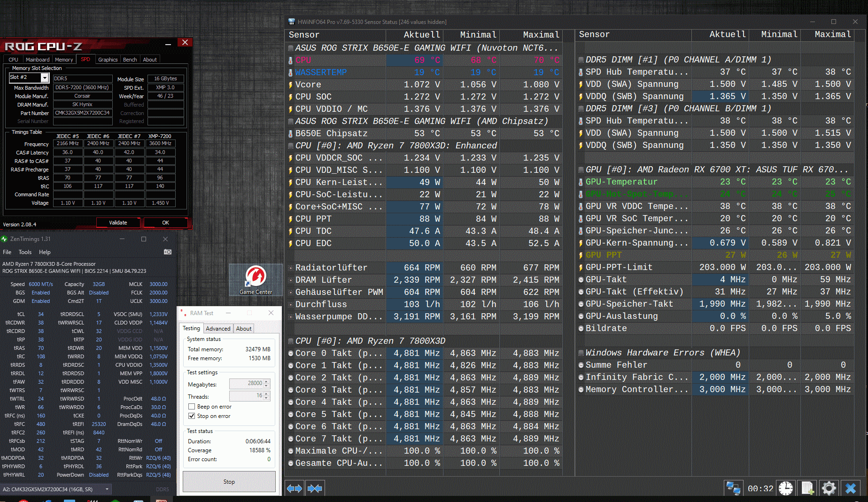This screenshot has height=502, width=868.
Task: Click the right panel Minimal column header
Action: (775, 34)
